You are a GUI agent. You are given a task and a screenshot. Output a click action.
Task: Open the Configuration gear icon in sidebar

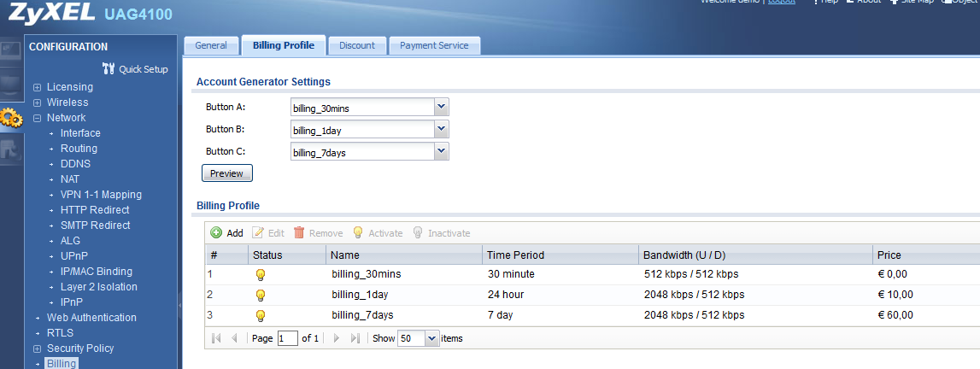pos(11,118)
